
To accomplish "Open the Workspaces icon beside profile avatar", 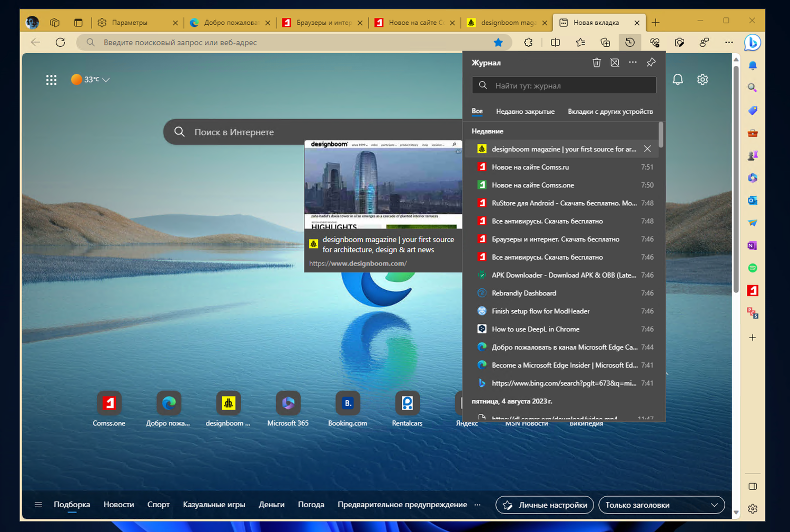I will tap(55, 23).
